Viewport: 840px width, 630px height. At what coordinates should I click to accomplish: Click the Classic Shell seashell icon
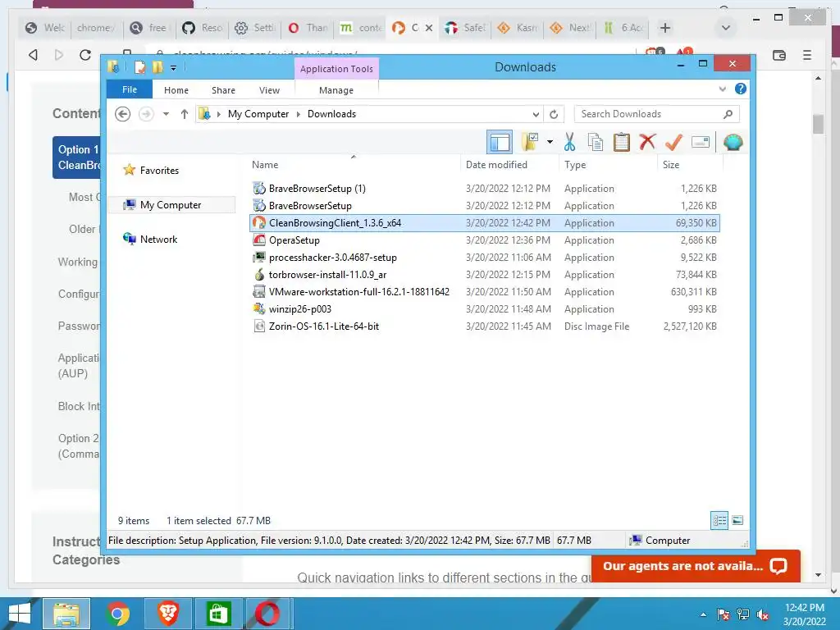pyautogui.click(x=733, y=143)
